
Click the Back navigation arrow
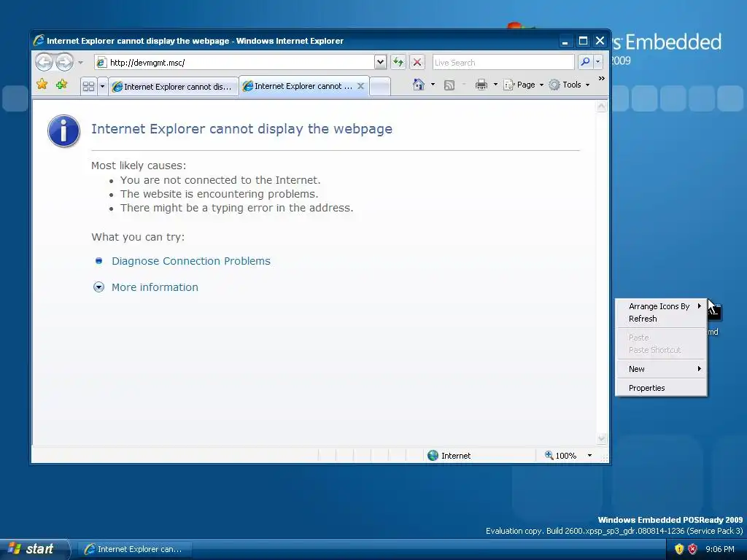(44, 62)
